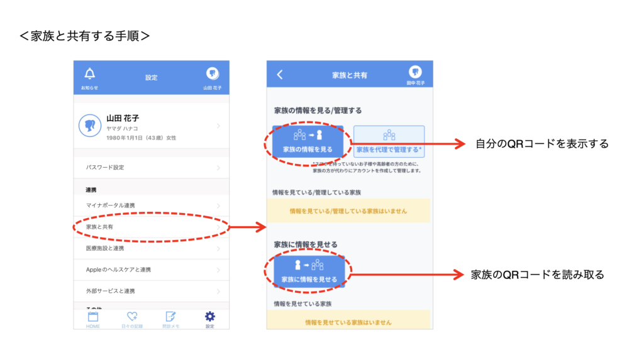
Task: Tap the 田中 花子 avatar icon
Action: (415, 72)
